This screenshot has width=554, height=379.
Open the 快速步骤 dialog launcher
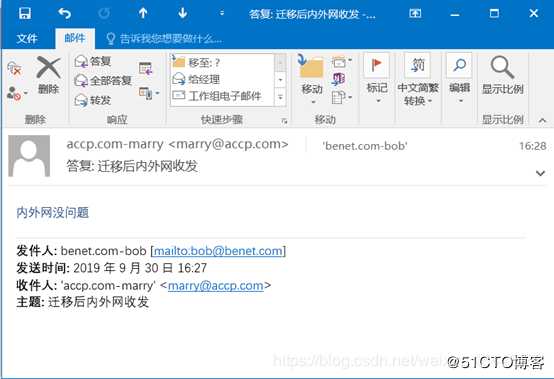[x=284, y=121]
